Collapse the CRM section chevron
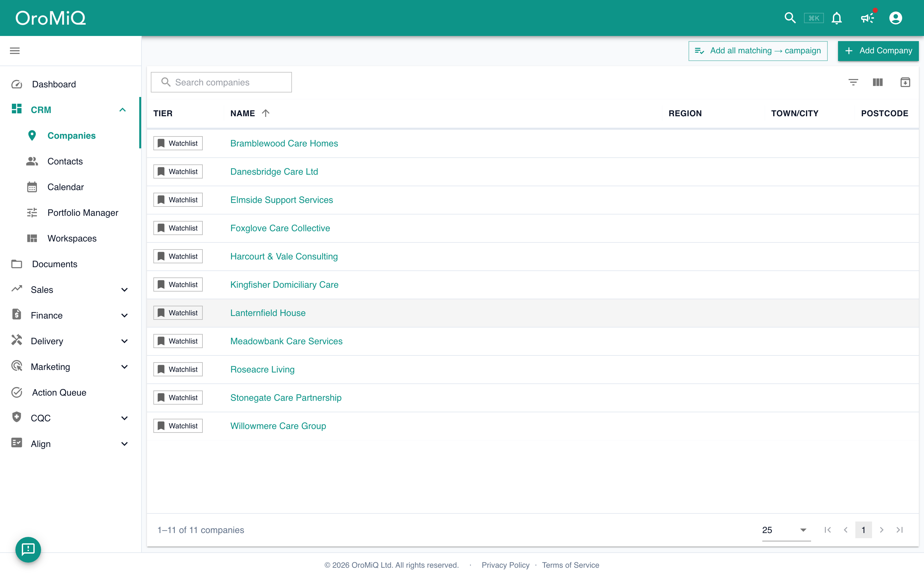924x578 pixels. click(x=123, y=110)
